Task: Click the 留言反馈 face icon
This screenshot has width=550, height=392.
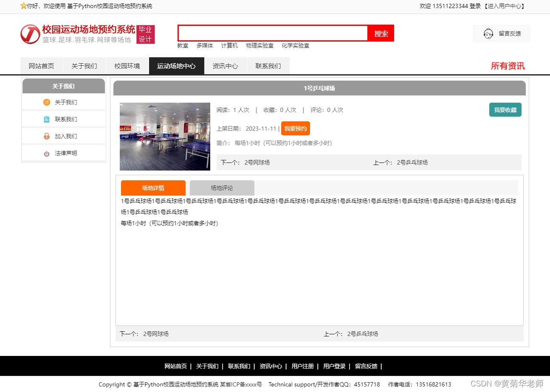Action: tap(488, 34)
